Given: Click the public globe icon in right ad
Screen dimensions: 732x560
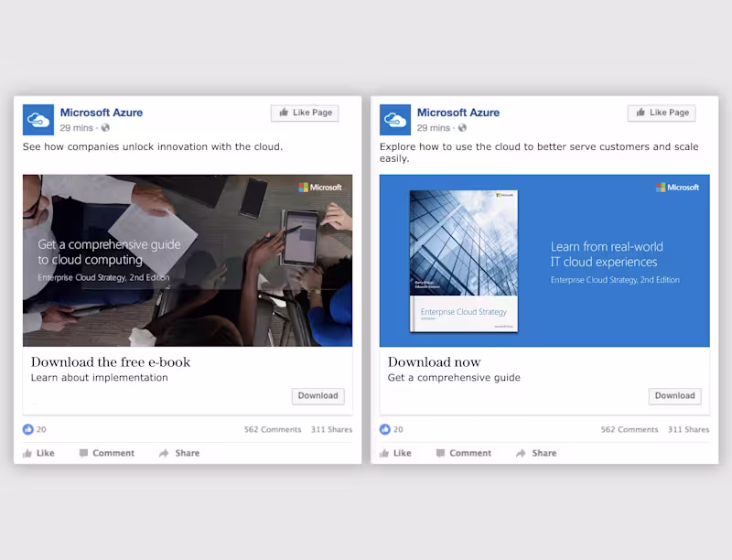Looking at the screenshot, I should pos(462,128).
